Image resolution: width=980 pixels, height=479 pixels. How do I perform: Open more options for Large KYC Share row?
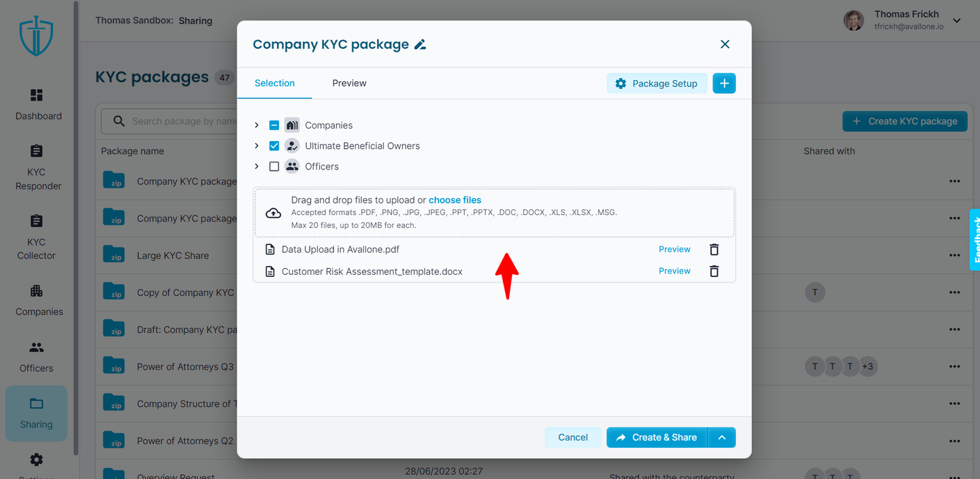tap(955, 255)
